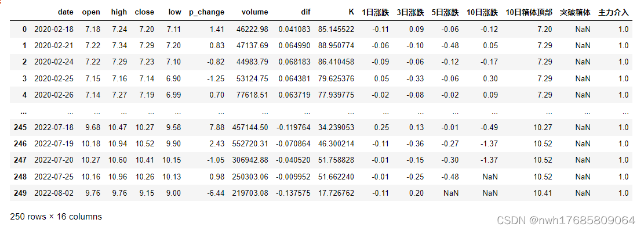Click the high column header
644x230 pixels.
pos(119,12)
